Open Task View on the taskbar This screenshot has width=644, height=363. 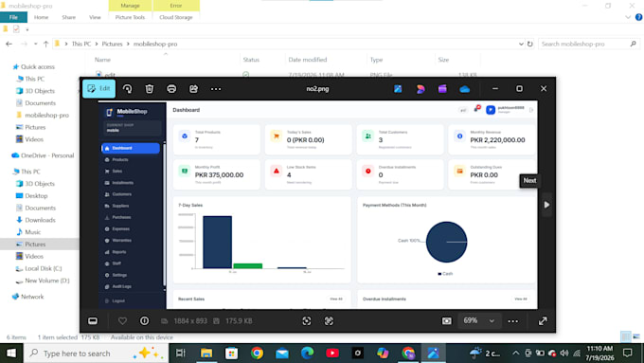(x=181, y=354)
